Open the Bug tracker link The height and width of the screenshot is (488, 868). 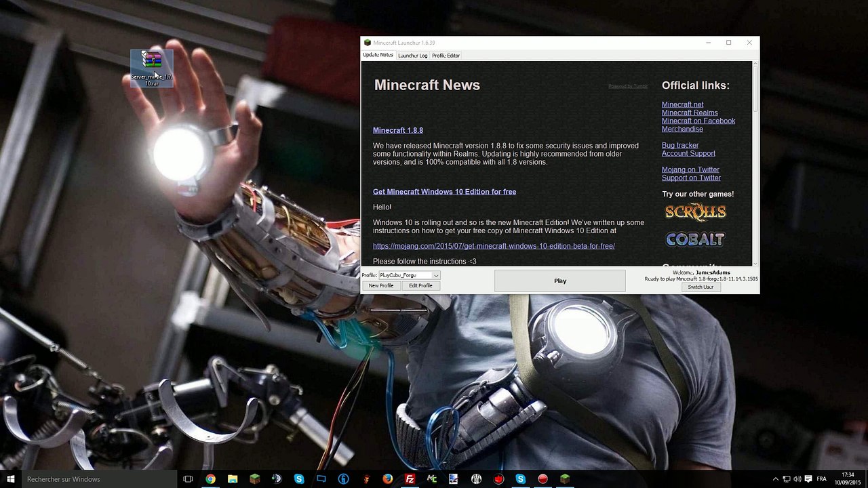[x=680, y=145]
